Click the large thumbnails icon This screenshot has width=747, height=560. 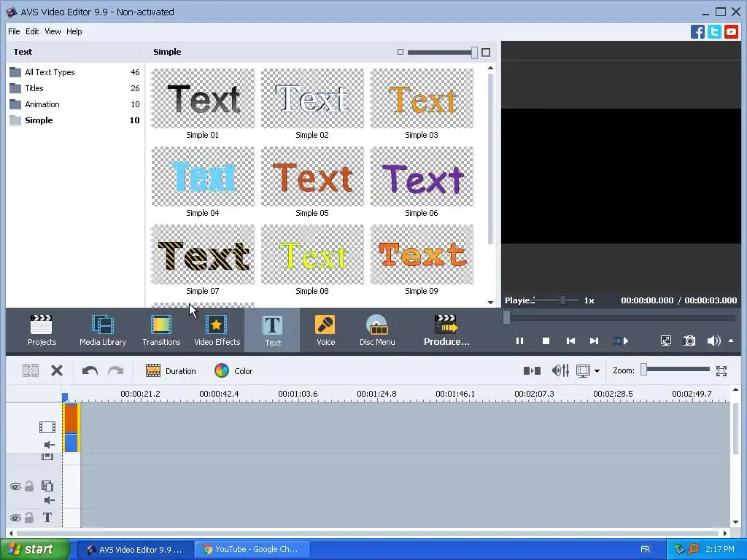pyautogui.click(x=485, y=52)
